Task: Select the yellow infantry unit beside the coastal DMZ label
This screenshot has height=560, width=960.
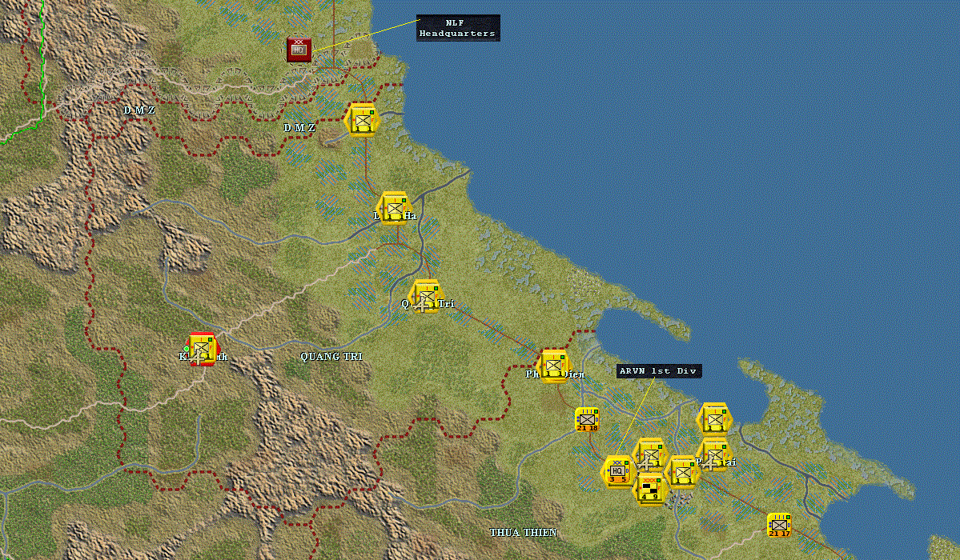Action: pos(362,120)
